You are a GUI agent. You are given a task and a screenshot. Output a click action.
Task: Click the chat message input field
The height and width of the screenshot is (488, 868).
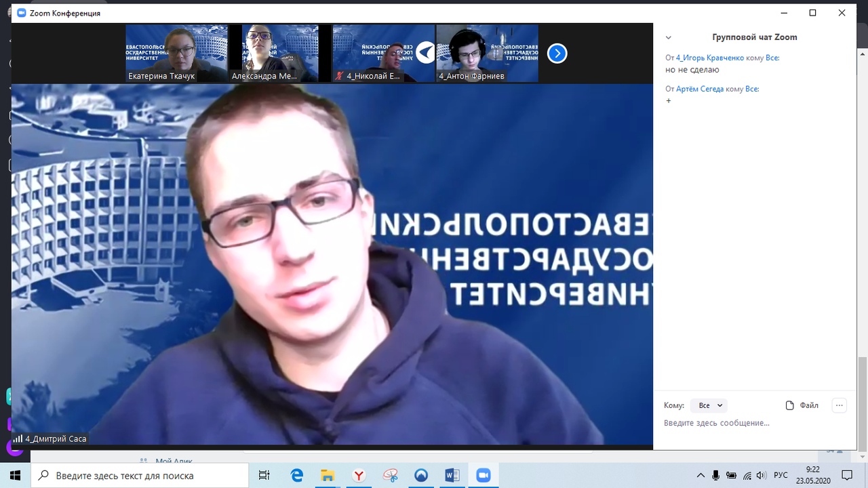pos(754,423)
